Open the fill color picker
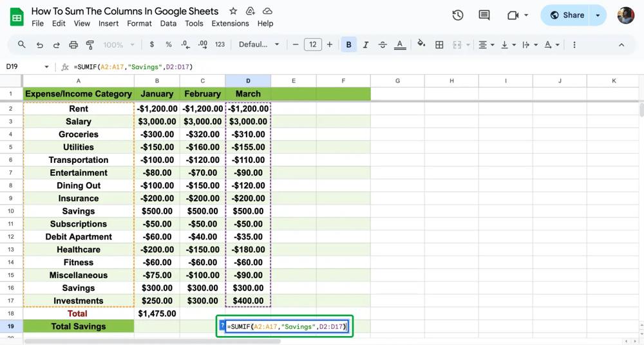This screenshot has height=345, width=644. tap(421, 45)
